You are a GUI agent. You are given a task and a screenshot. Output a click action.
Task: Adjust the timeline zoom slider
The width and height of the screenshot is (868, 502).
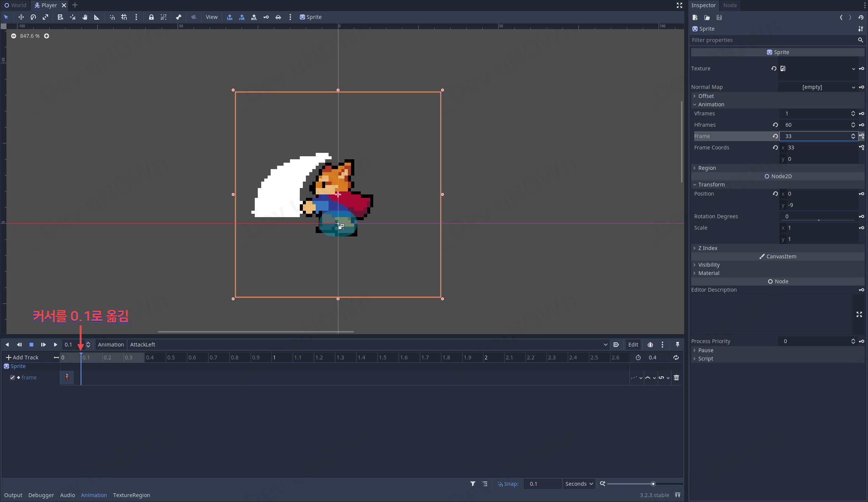pos(653,484)
